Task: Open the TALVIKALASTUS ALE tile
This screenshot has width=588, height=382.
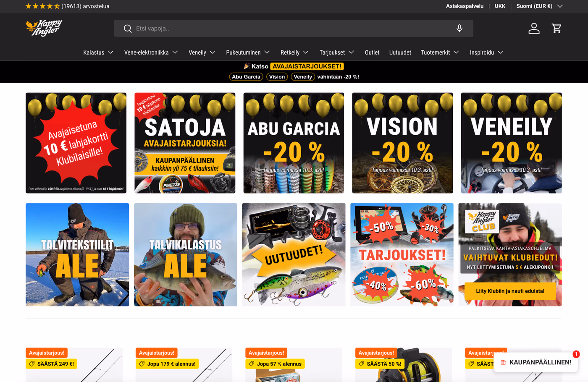Action: point(186,255)
